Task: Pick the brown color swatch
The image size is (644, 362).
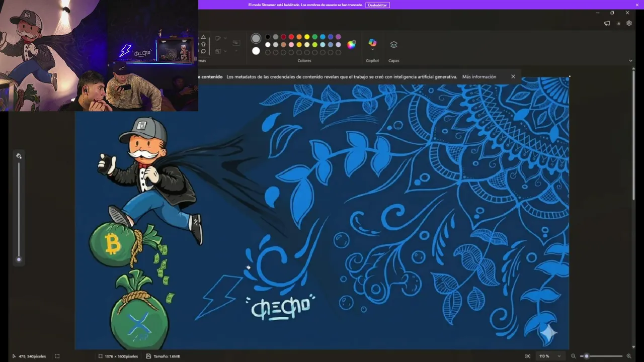Action: coord(283,44)
